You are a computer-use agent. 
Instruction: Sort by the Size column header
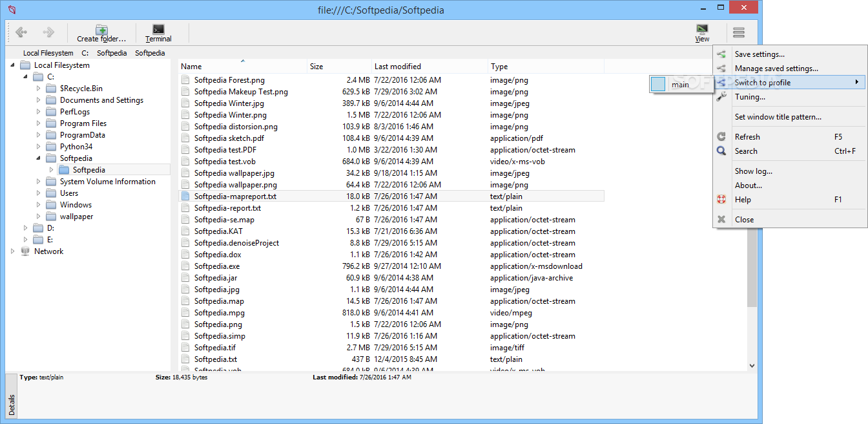(x=340, y=67)
